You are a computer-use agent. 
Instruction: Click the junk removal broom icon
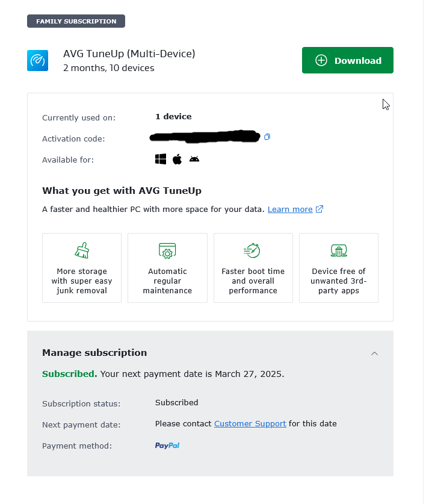(82, 250)
